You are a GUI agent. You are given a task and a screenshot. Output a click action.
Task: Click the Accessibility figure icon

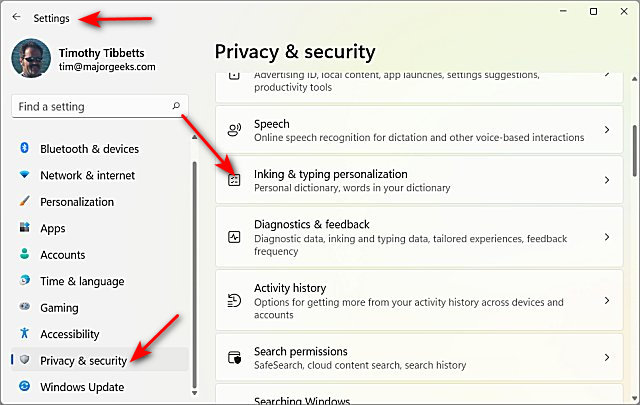(x=25, y=334)
